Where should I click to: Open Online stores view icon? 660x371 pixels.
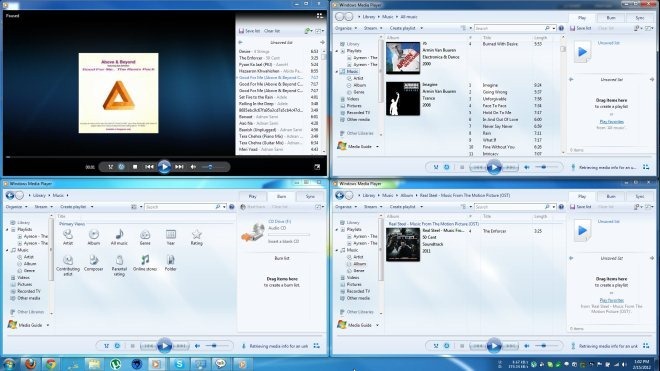[145, 263]
